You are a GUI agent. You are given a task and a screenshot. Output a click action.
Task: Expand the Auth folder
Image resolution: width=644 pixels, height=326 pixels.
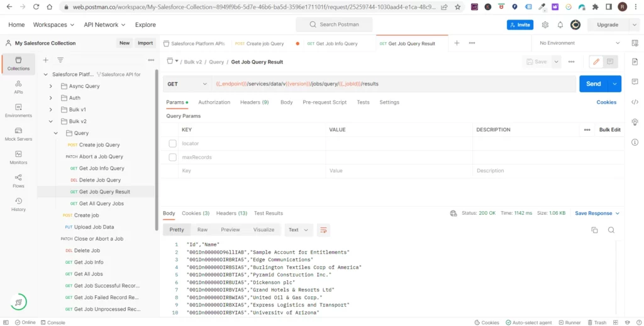[50, 98]
